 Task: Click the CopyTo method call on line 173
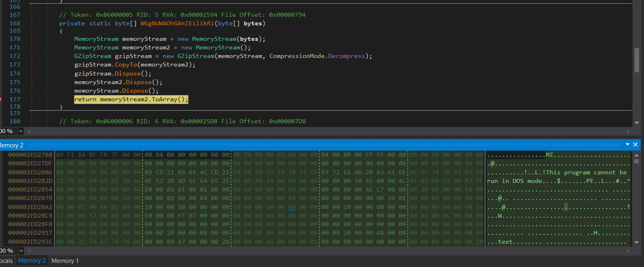(126, 65)
